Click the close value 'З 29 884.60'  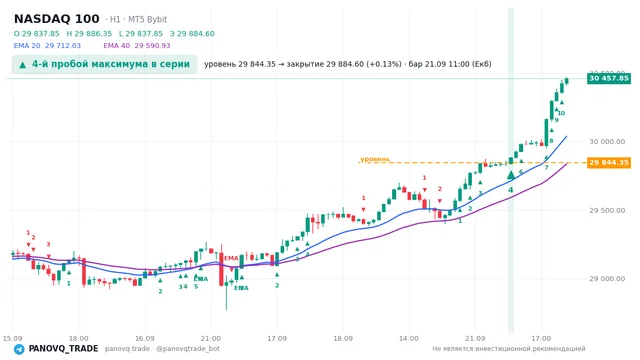click(x=192, y=33)
